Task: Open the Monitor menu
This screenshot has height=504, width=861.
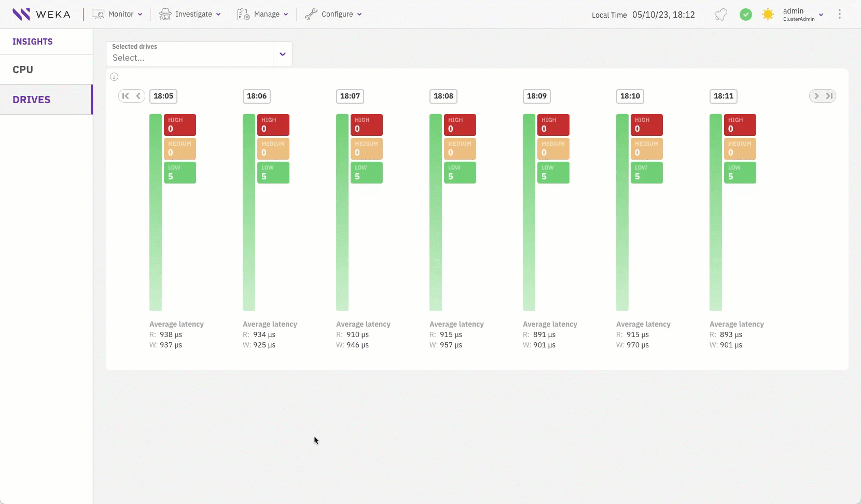Action: 117,14
